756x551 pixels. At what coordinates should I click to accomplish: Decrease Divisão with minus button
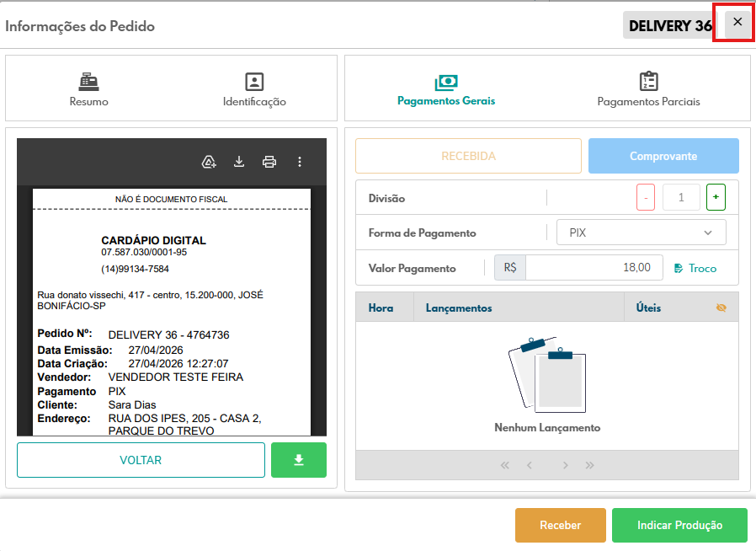pyautogui.click(x=646, y=199)
